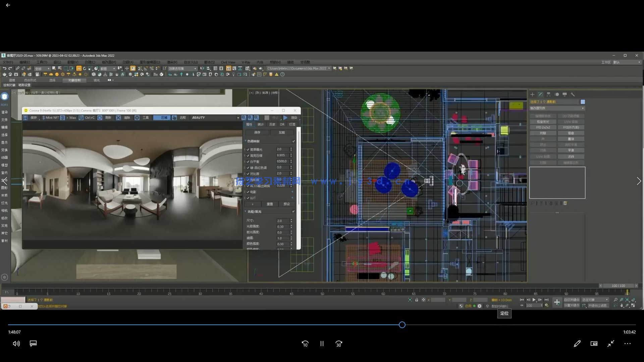Open the V-Ray menu
This screenshot has height=362, width=644.
(246, 62)
